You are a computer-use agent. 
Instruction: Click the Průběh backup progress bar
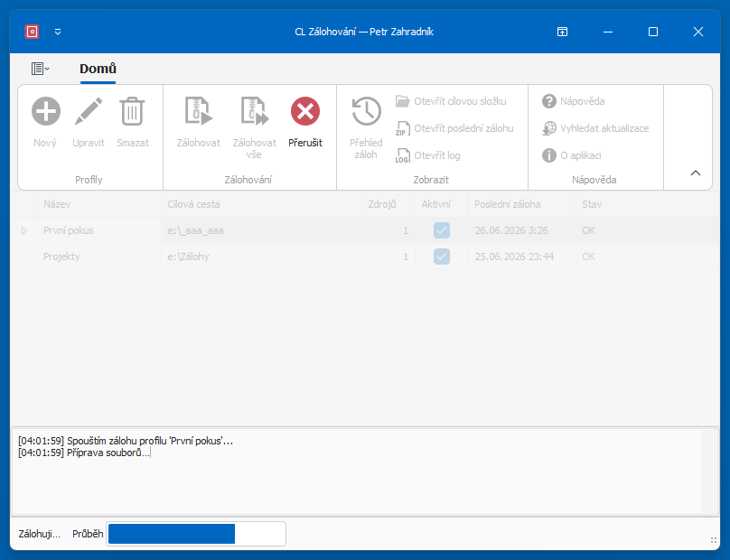click(x=196, y=534)
